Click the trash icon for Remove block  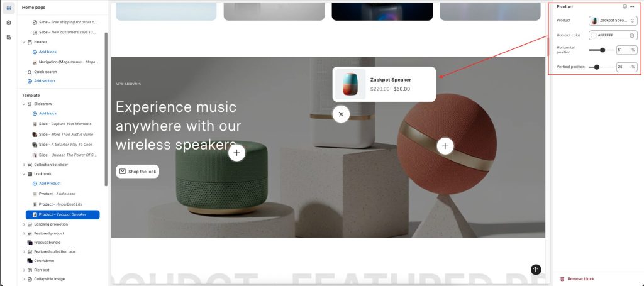pos(562,278)
